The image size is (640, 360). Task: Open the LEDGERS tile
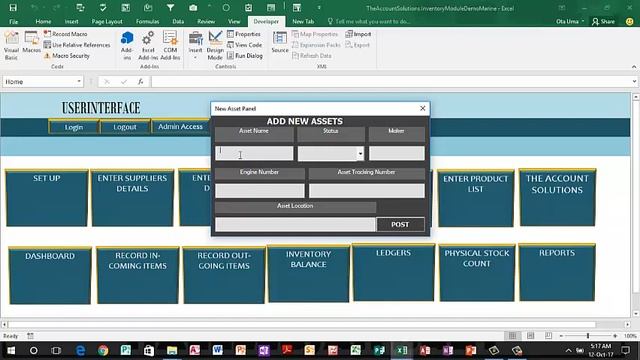(393, 273)
